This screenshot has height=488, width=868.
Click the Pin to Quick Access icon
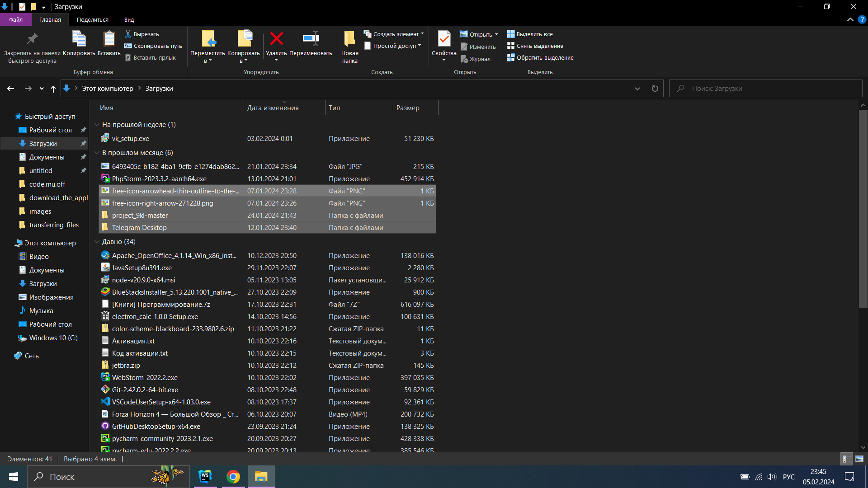pos(32,39)
